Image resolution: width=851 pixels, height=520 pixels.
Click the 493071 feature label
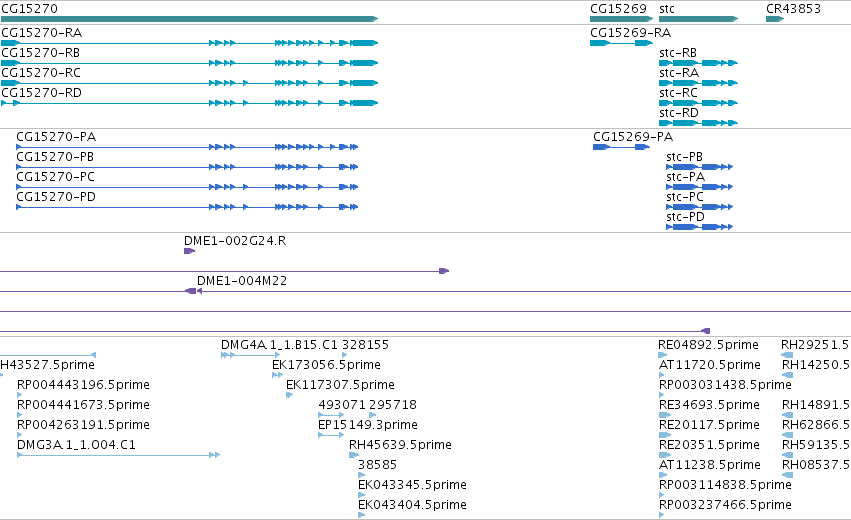(342, 405)
